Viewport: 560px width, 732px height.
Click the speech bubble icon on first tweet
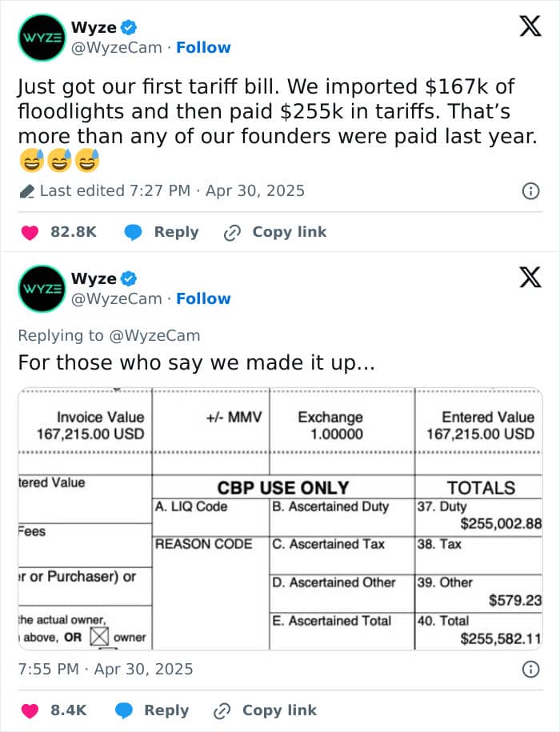pos(133,232)
